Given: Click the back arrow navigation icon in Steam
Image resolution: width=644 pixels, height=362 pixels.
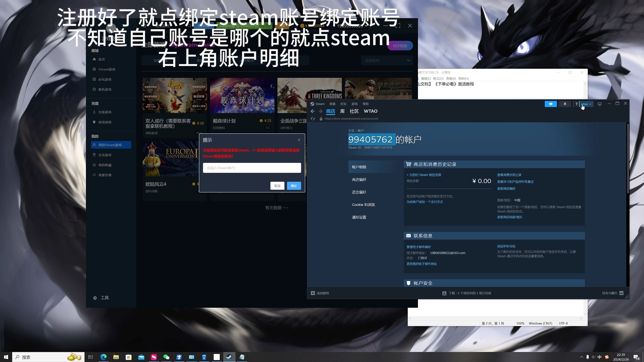Looking at the screenshot, I should 312,111.
